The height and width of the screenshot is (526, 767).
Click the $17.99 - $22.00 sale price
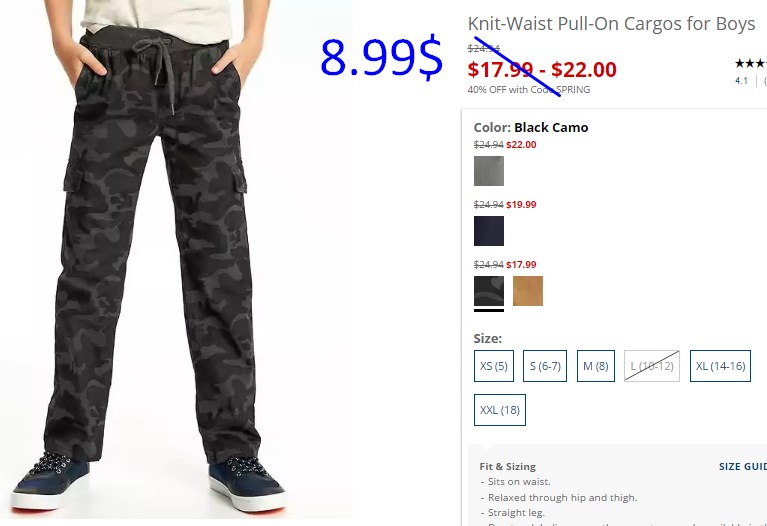[542, 69]
